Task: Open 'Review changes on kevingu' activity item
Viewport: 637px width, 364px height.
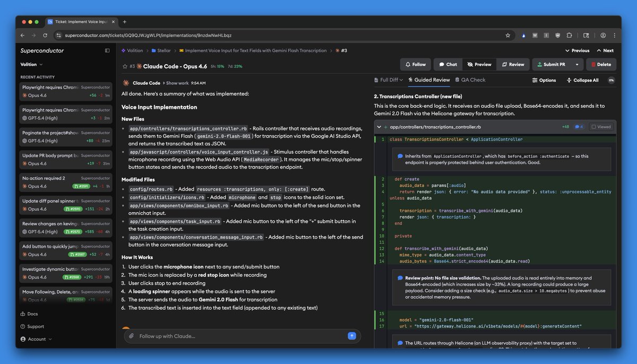Action: 66,228
